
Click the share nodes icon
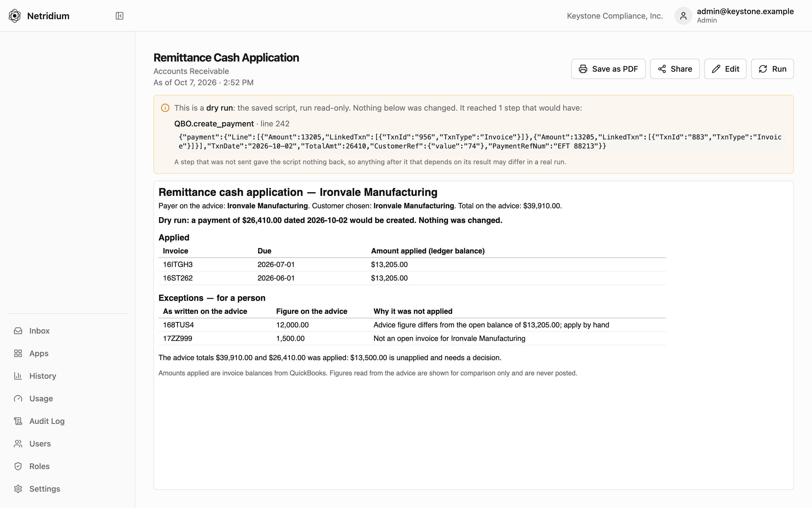click(662, 69)
